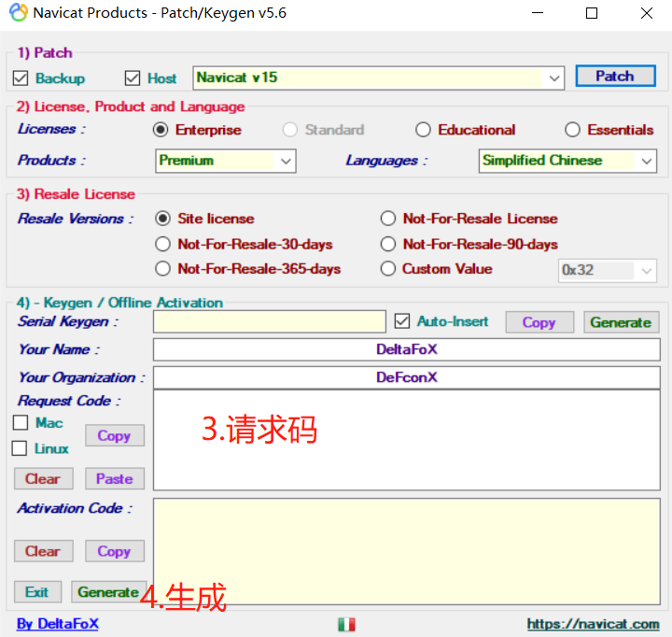This screenshot has height=637, width=672.
Task: Open the Languages Simplified Chinese dropdown
Action: [x=567, y=161]
